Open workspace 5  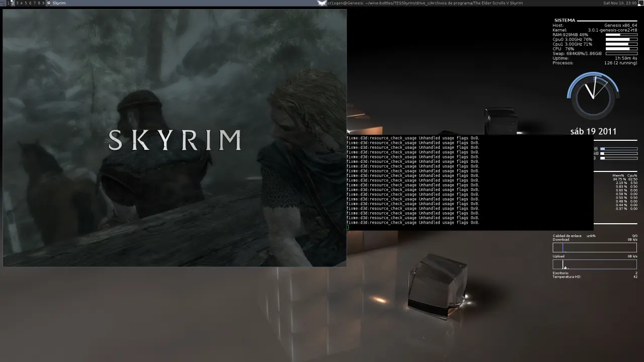(x=26, y=3)
